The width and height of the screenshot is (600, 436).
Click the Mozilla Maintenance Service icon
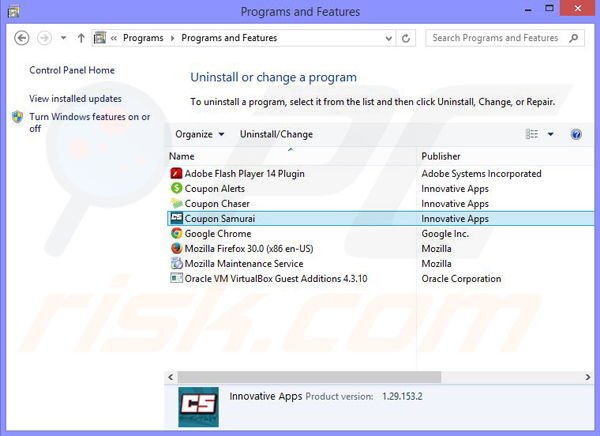point(176,263)
